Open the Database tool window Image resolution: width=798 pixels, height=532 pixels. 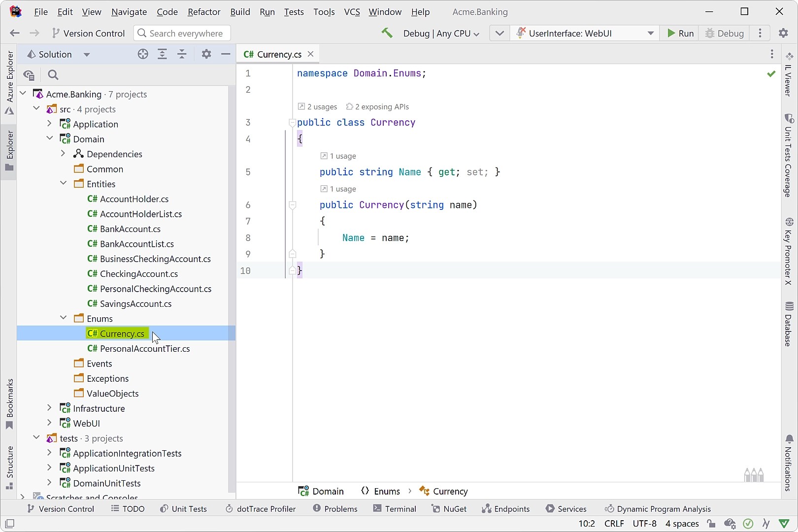[789, 320]
